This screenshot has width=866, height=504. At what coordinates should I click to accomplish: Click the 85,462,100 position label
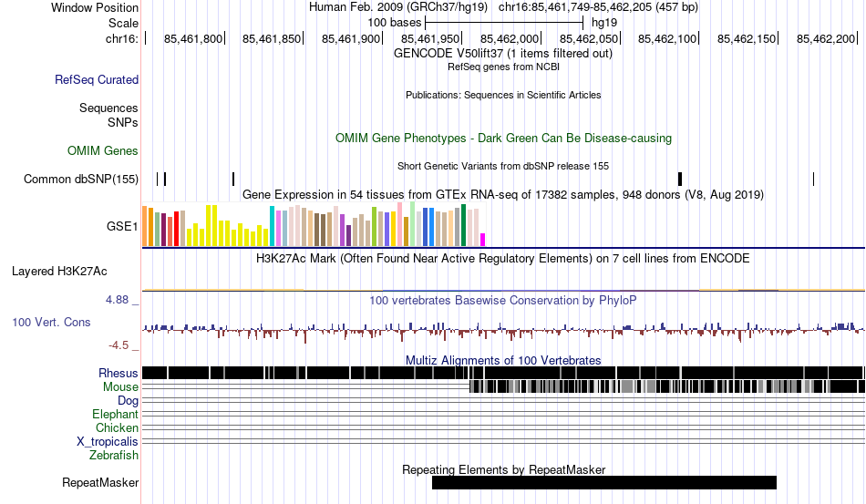click(667, 38)
